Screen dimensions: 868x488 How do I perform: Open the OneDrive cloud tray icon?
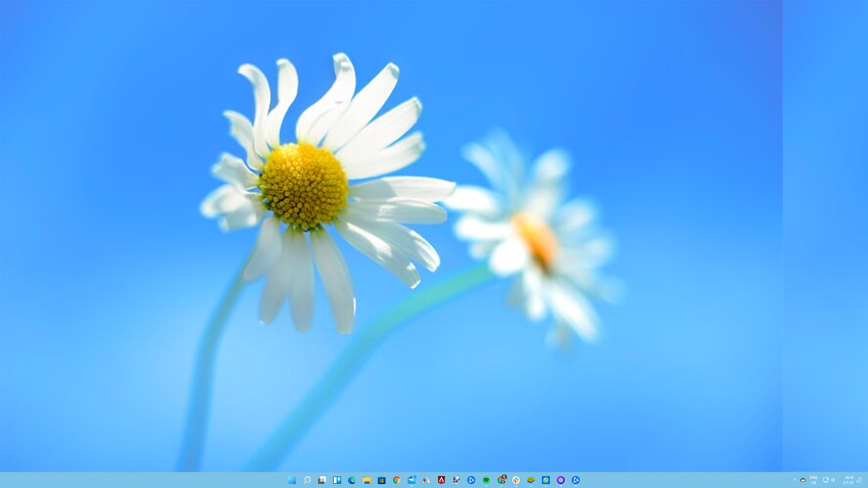(803, 480)
